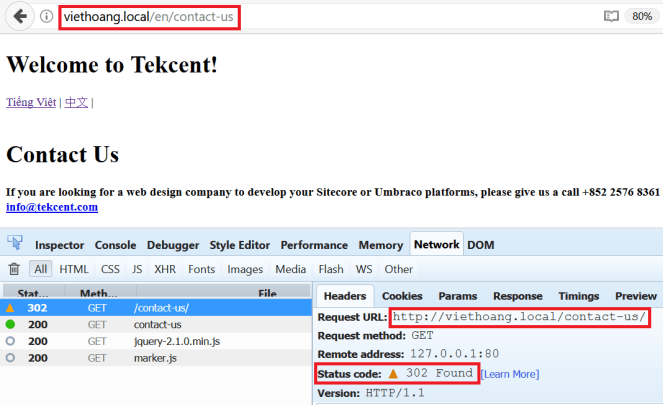Click the info@tekcent.com email link
663x405 pixels.
pos(52,207)
